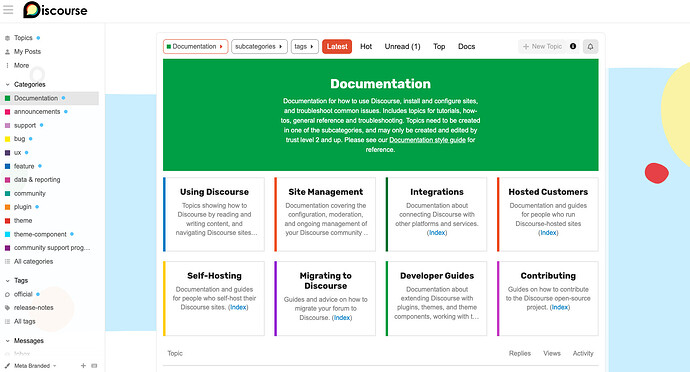Sort topics by Replies column
Image resolution: width=690 pixels, height=372 pixels.
(x=520, y=354)
